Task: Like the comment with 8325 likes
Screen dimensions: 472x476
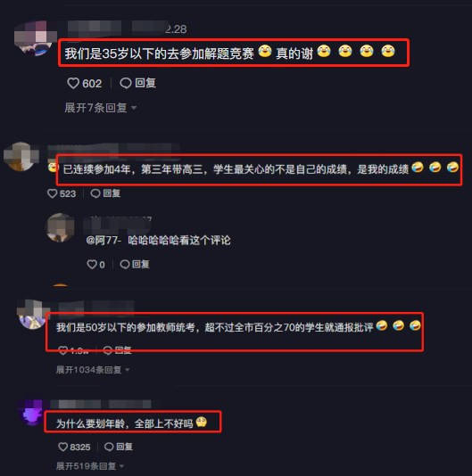Action: tap(63, 447)
